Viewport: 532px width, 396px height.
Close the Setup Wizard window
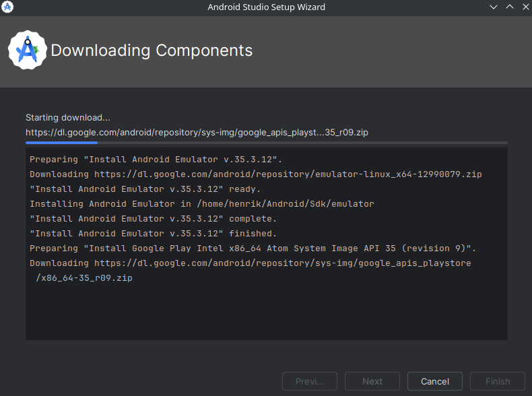(525, 7)
